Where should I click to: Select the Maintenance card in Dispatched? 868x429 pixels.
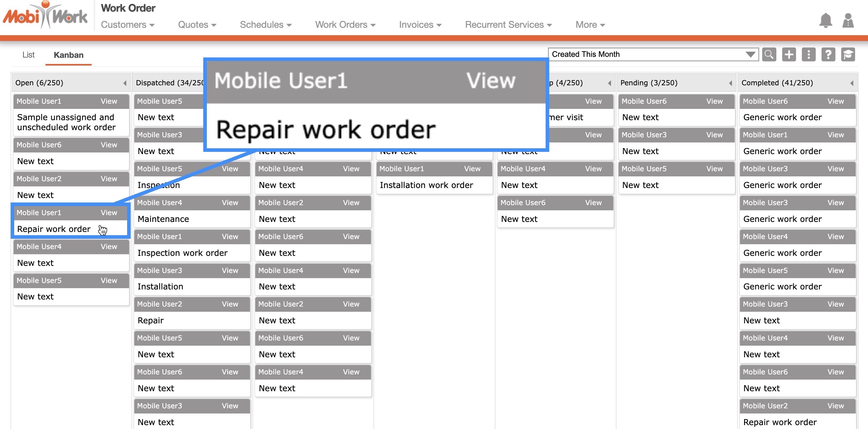163,219
